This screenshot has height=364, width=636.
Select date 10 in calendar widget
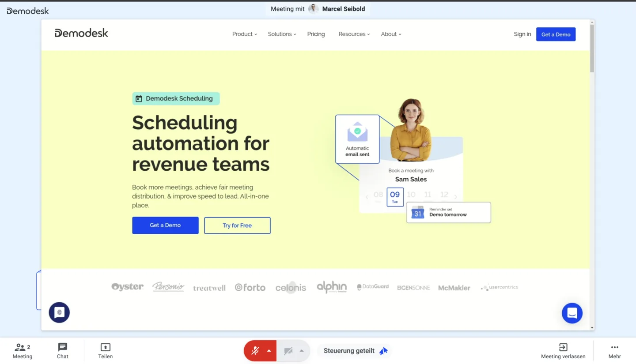click(x=411, y=195)
